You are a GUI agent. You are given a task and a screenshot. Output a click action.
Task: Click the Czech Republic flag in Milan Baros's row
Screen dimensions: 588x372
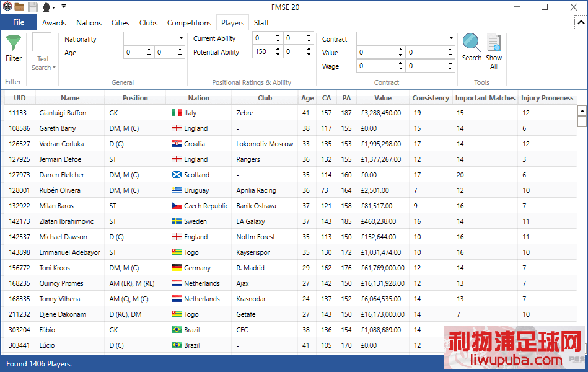(x=177, y=206)
